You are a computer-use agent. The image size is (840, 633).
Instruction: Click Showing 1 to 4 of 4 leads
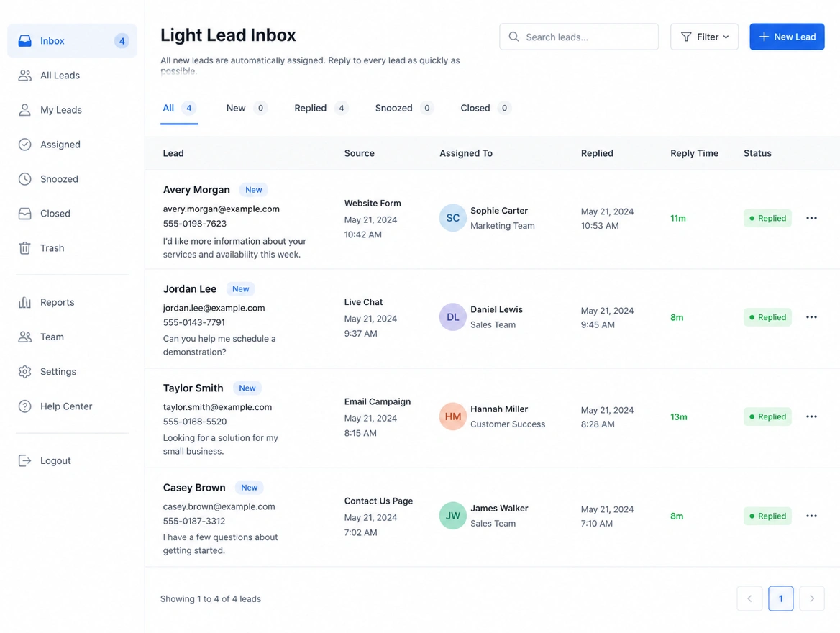[x=211, y=598]
